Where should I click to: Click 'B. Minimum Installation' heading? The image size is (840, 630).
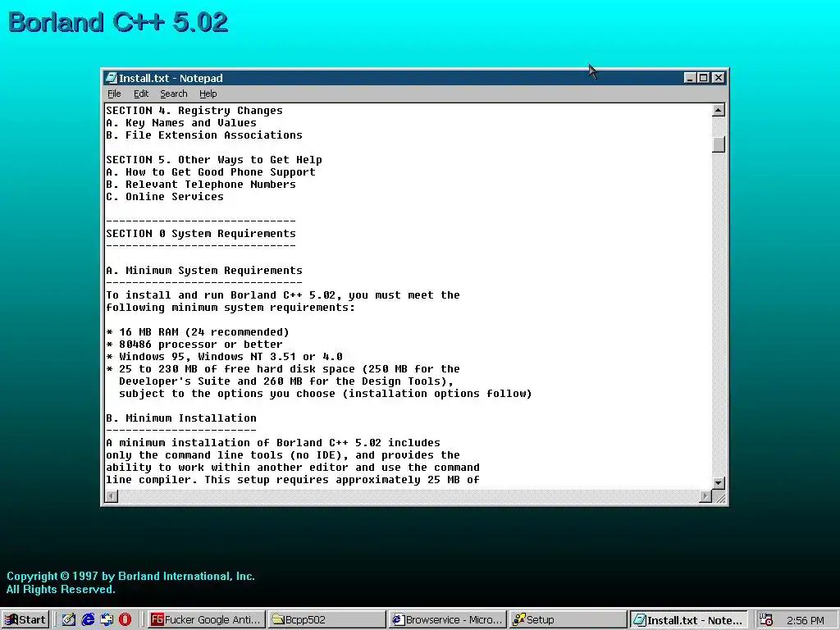pyautogui.click(x=181, y=418)
